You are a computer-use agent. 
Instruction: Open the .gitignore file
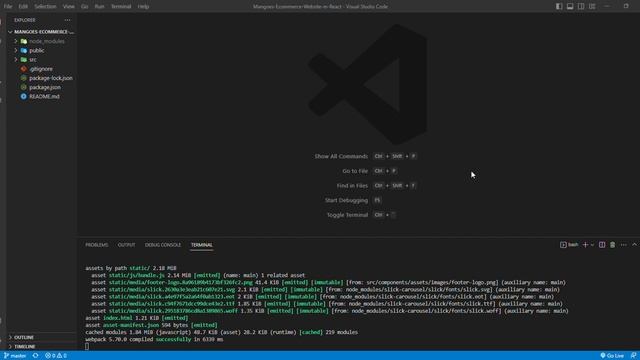pos(41,69)
